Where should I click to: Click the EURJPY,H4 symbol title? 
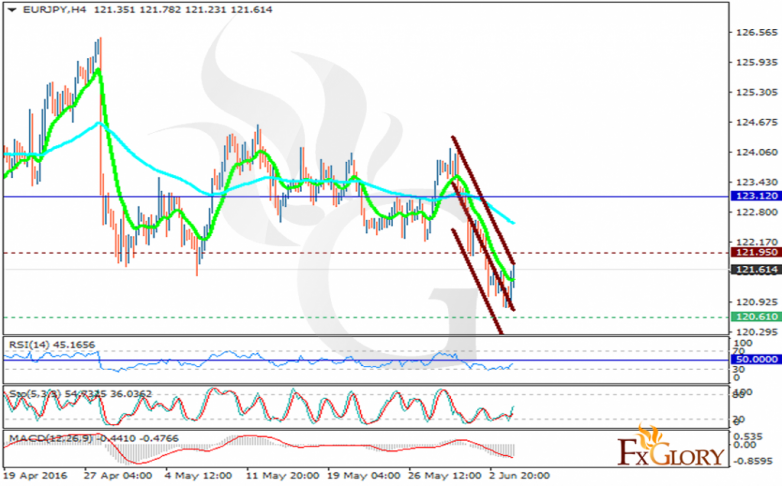(x=54, y=9)
